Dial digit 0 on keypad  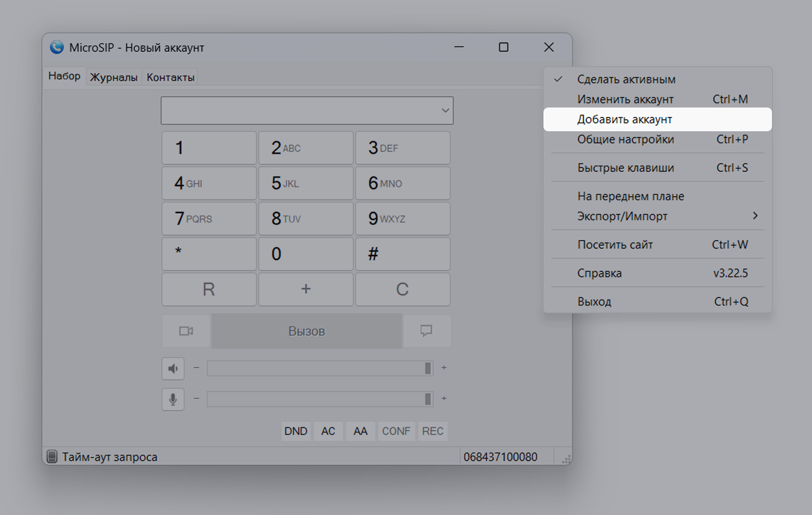[x=306, y=254]
